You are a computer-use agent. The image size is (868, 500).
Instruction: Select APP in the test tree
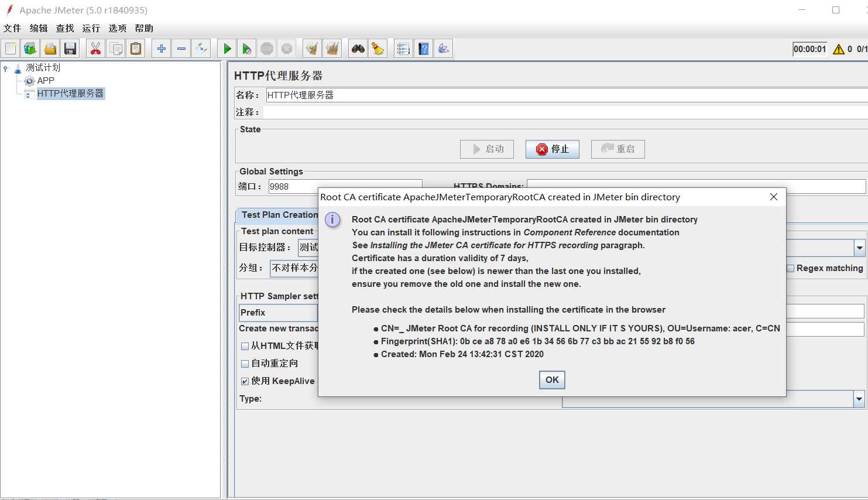point(46,81)
